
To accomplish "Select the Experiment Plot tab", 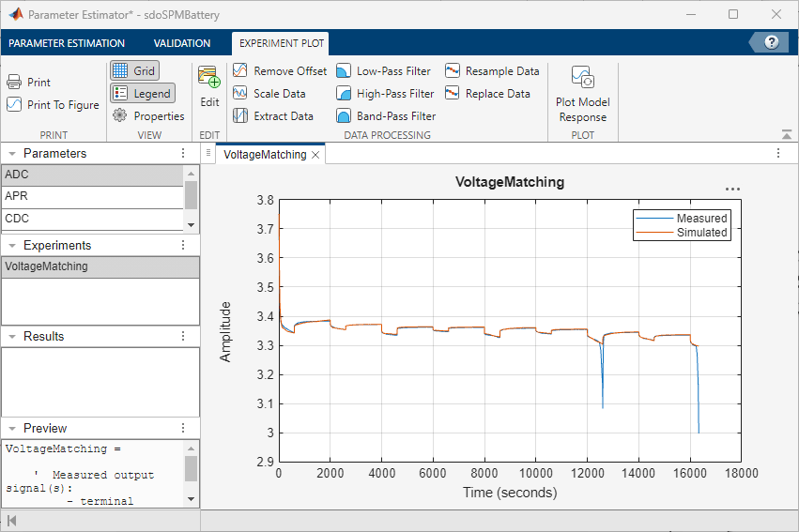I will 282,43.
